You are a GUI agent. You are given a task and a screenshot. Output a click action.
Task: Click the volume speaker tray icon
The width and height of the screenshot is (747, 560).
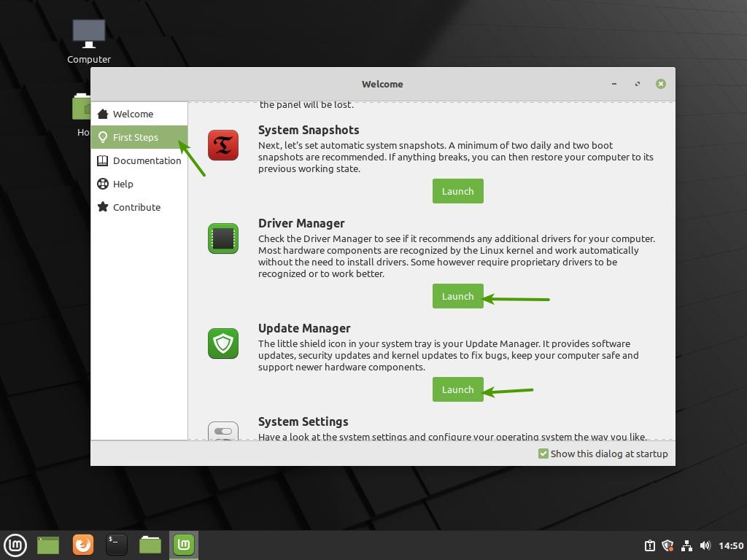[x=705, y=545]
